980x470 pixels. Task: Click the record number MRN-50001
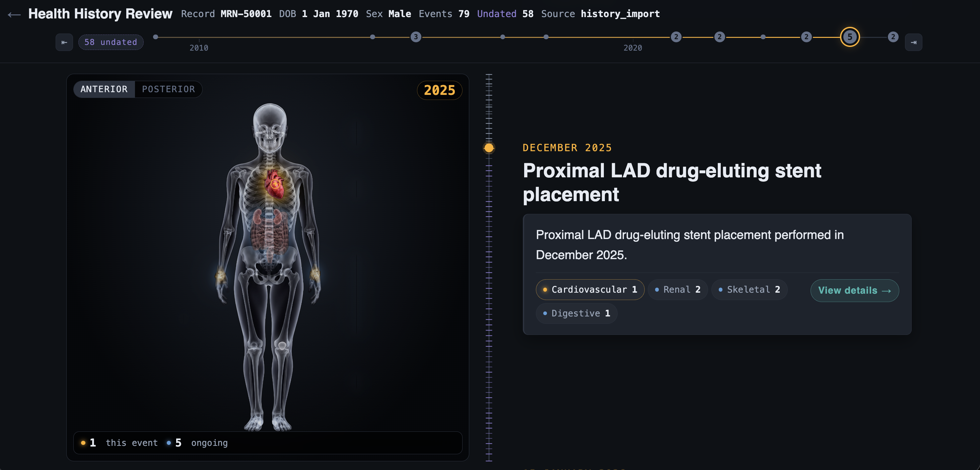click(246, 14)
